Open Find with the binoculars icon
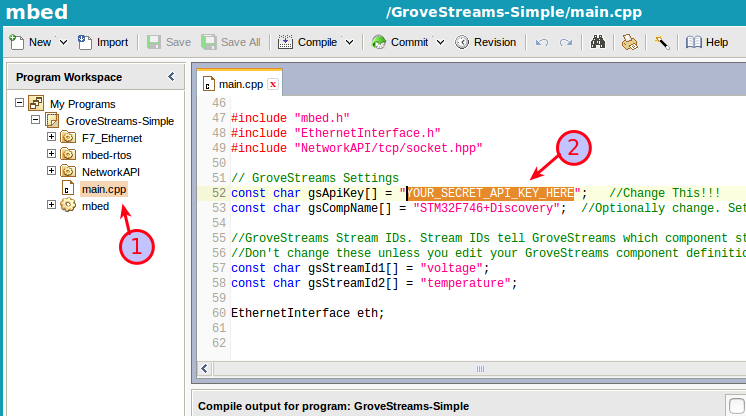Screen dimensions: 746x416 pyautogui.click(x=598, y=42)
